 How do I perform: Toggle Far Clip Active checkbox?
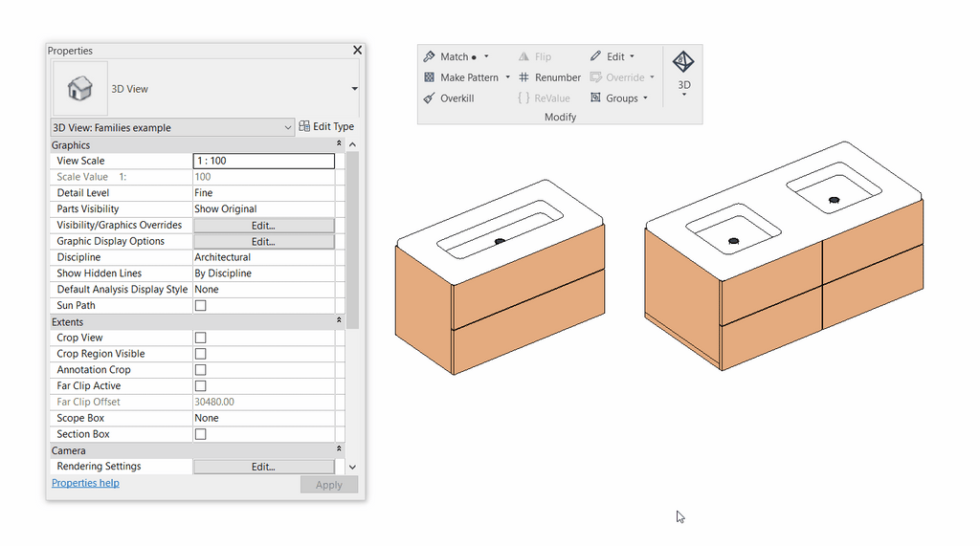tap(201, 386)
